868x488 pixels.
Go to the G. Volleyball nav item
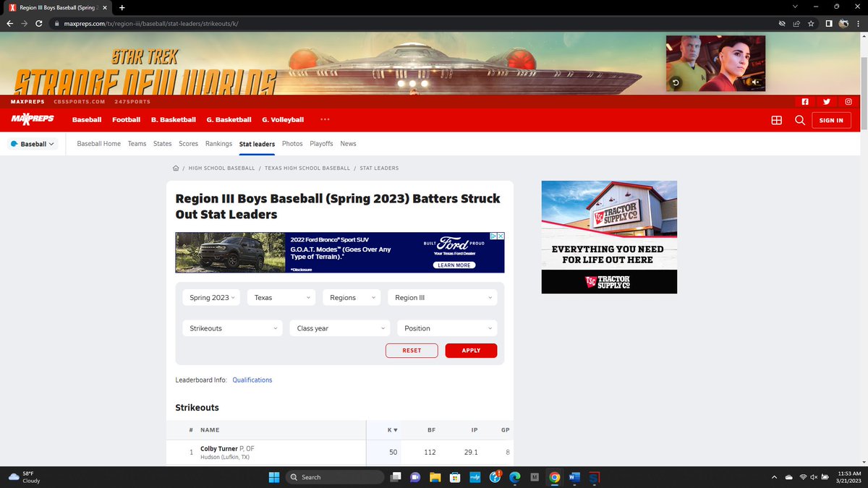point(283,119)
